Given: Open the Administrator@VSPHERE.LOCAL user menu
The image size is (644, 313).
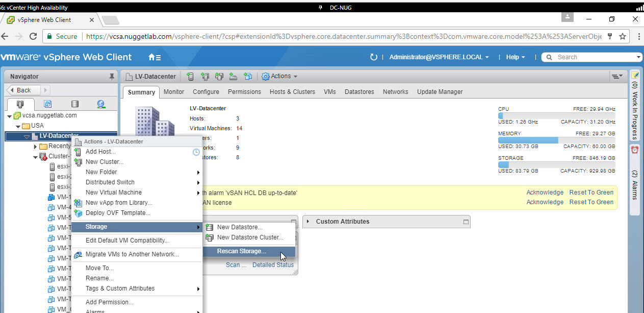Looking at the screenshot, I should coord(439,57).
